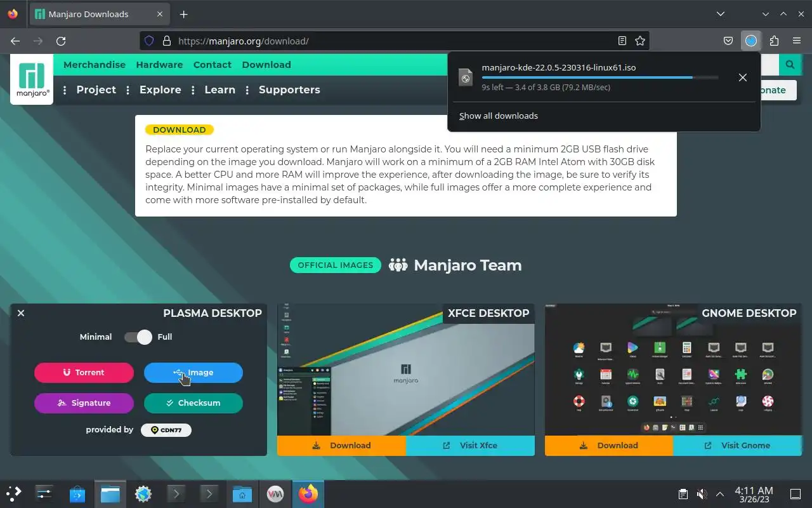Click the tracking protection shield icon
812x508 pixels.
[149, 41]
